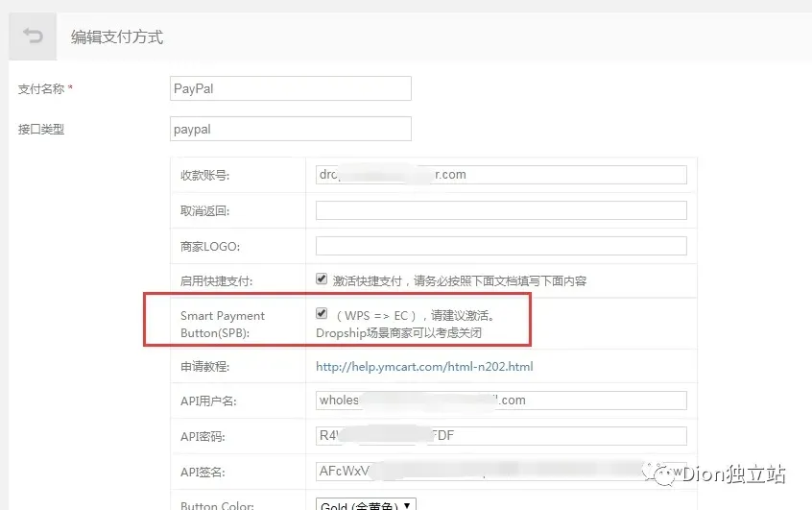Uncheck the Smart Payment Button (SPB) checkbox

click(322, 314)
